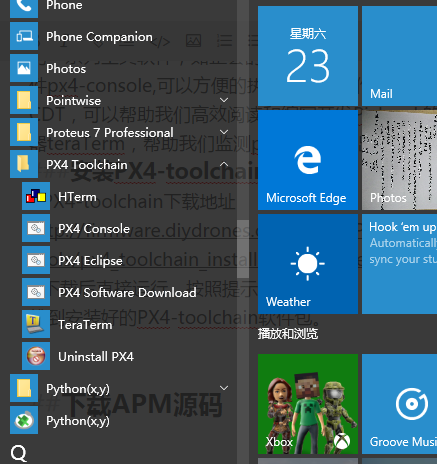Click the PX4 Eclipse icon
Image resolution: width=437 pixels, height=464 pixels.
click(36, 260)
